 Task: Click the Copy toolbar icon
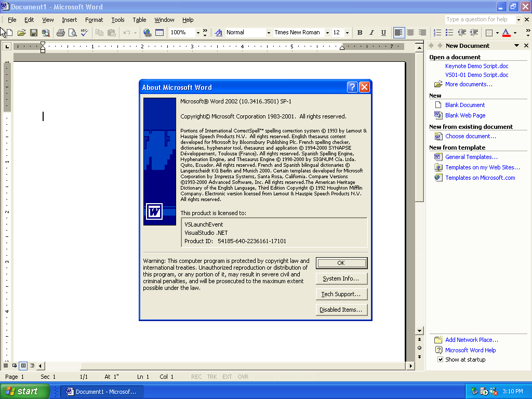[99, 33]
